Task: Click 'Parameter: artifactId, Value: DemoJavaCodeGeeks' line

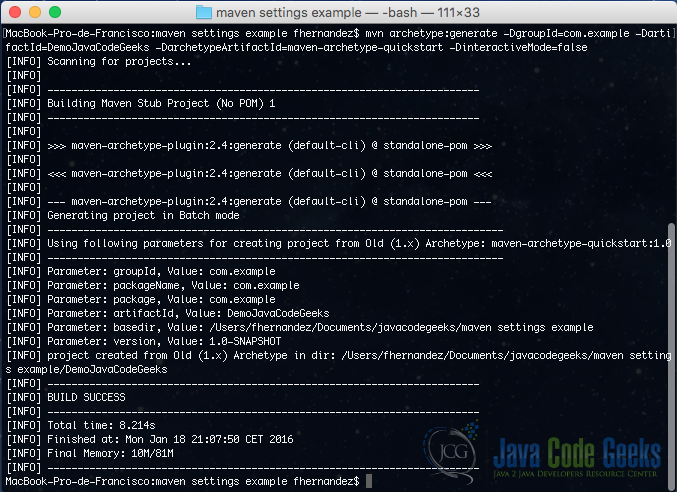Action: (x=168, y=313)
